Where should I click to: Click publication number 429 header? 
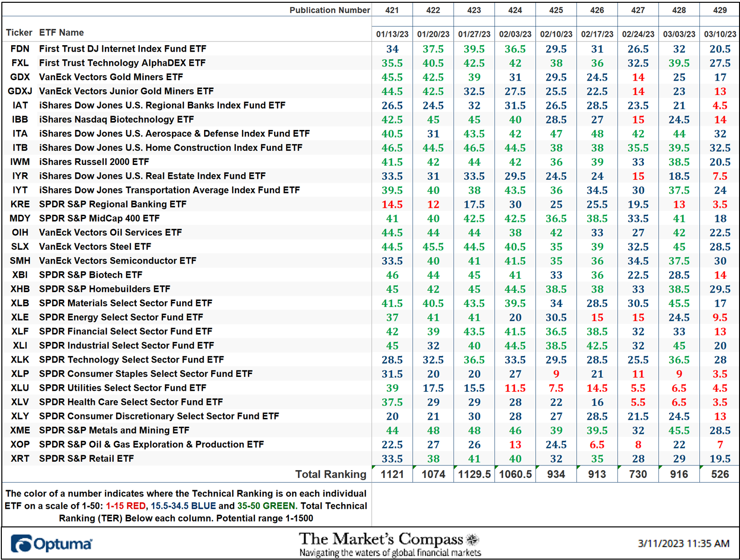click(720, 10)
